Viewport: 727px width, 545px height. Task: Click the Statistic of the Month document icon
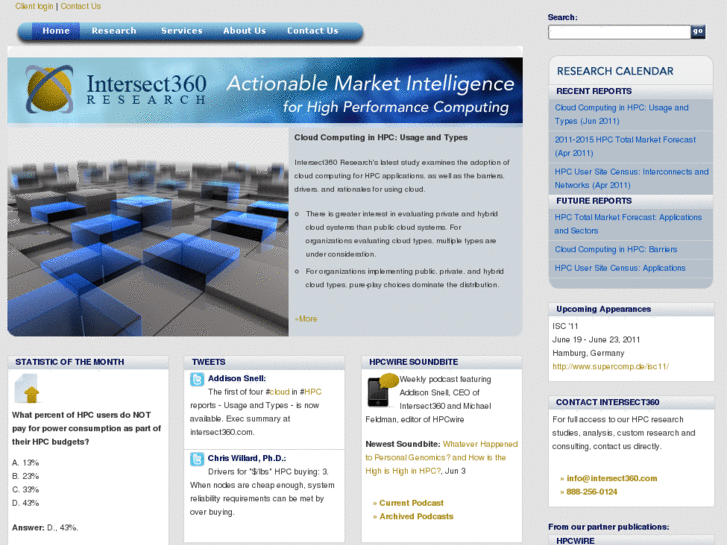(27, 389)
